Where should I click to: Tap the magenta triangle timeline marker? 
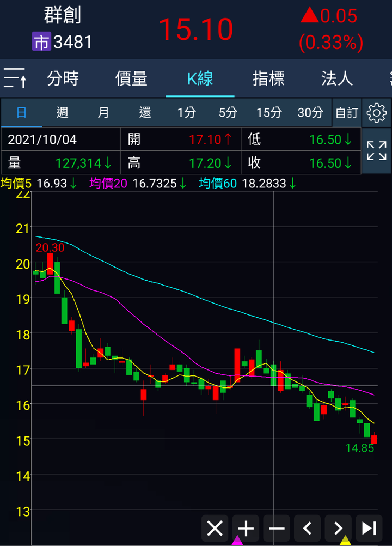click(237, 541)
